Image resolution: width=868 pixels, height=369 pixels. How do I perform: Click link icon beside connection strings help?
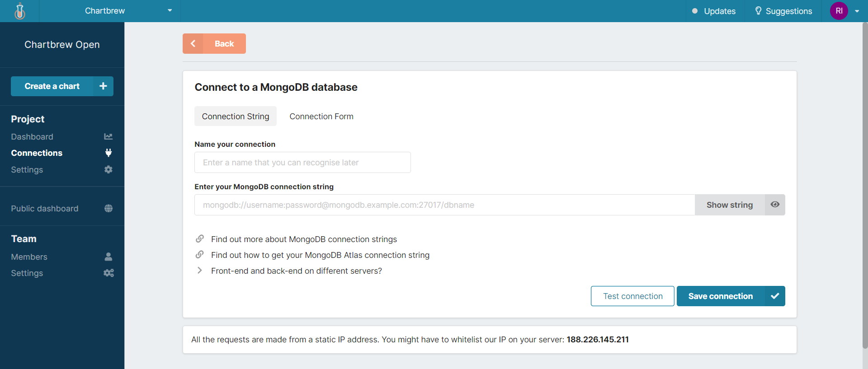pos(199,238)
